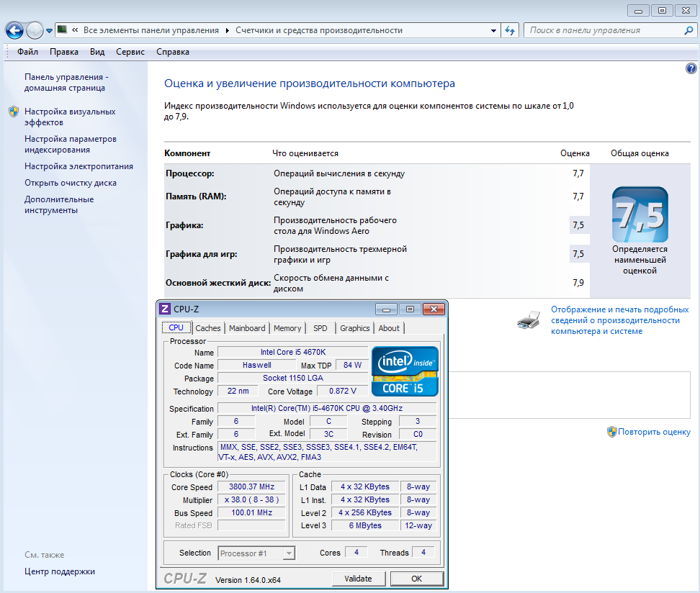Click the Multiplier value x 38.0
The width and height of the screenshot is (700, 593).
pos(252,499)
